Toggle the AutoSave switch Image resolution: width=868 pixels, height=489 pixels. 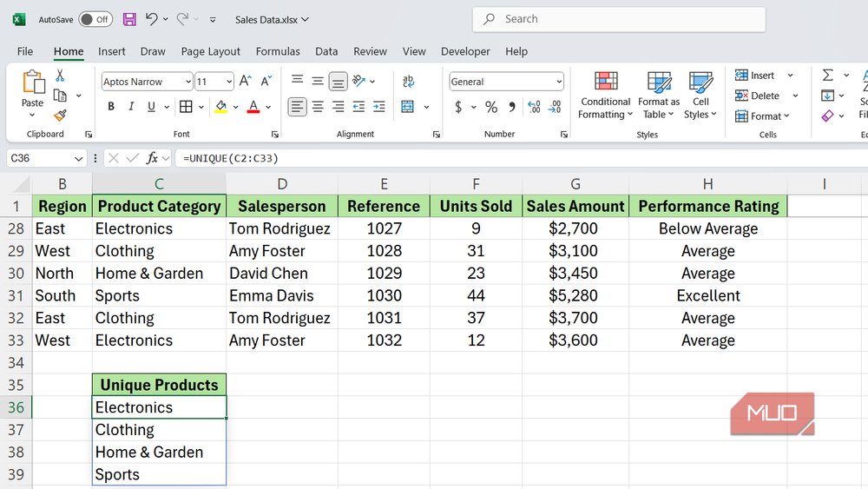[x=95, y=19]
